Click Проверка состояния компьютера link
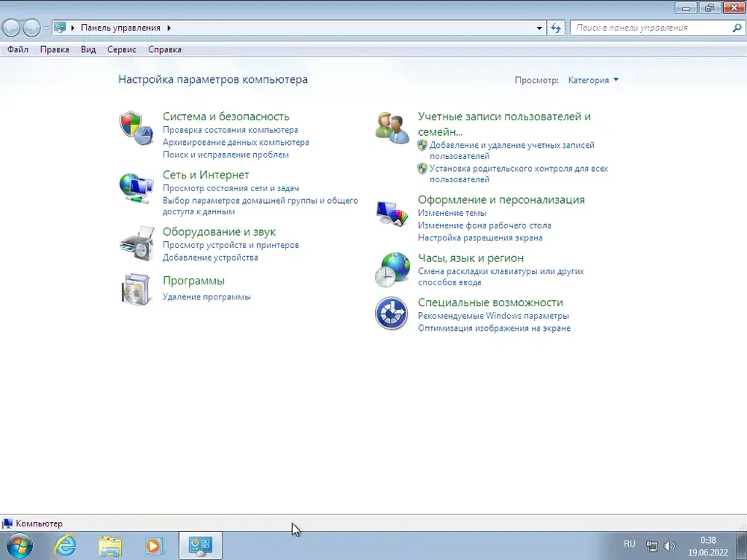747x560 pixels. pos(231,130)
